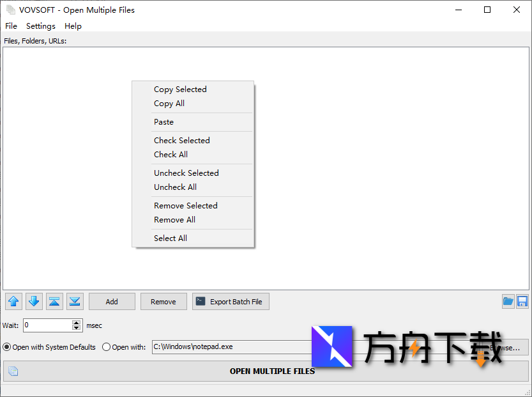532x397 pixels.
Task: Move selected item down in the list
Action: coord(34,301)
